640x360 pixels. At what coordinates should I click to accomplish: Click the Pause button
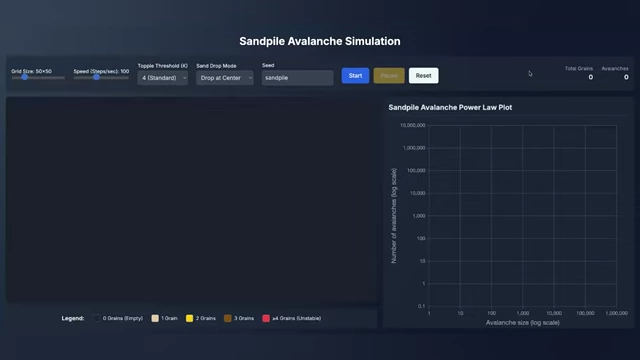[389, 76]
